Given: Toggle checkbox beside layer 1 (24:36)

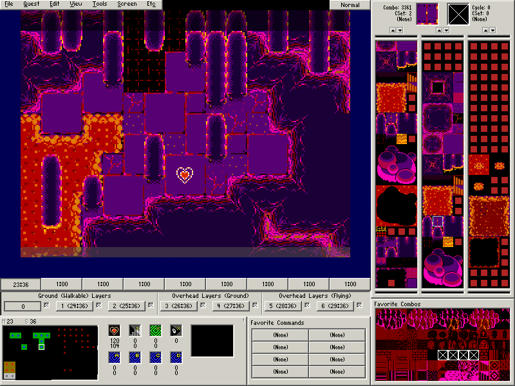Looking at the screenshot, I should tap(98, 305).
